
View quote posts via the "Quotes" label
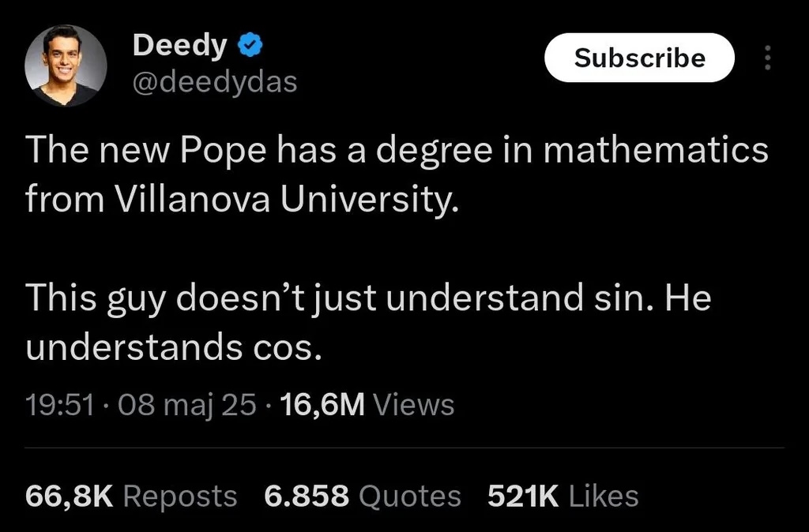409,496
